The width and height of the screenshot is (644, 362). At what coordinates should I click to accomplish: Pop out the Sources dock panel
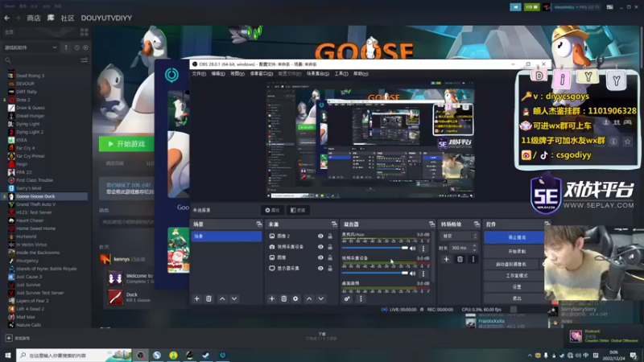pos(334,224)
